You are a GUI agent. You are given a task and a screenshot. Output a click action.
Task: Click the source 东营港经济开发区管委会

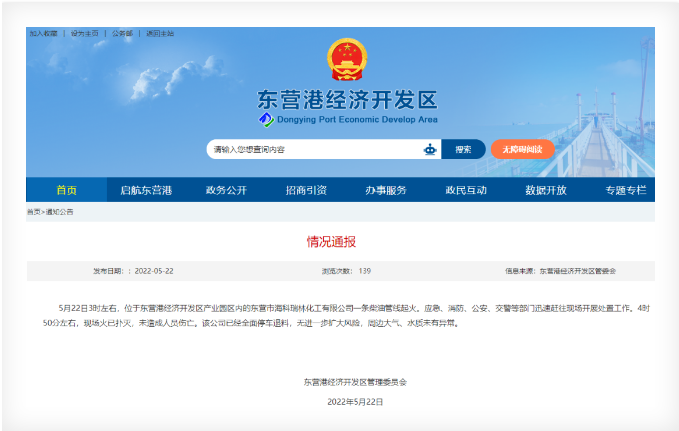click(x=577, y=271)
